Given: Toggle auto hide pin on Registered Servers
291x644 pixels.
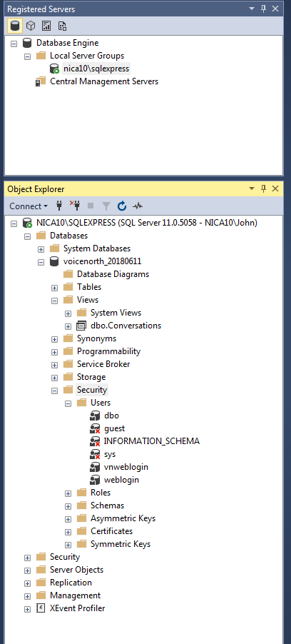Looking at the screenshot, I should tap(263, 9).
